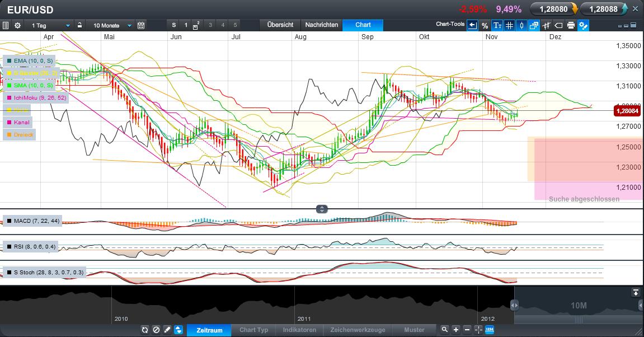Open the '1 Tag' interval dropdown
The height and width of the screenshot is (337, 644).
(49, 26)
